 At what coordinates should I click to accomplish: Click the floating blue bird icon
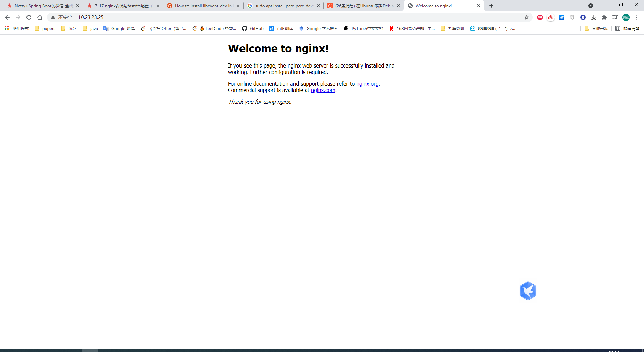tap(528, 291)
